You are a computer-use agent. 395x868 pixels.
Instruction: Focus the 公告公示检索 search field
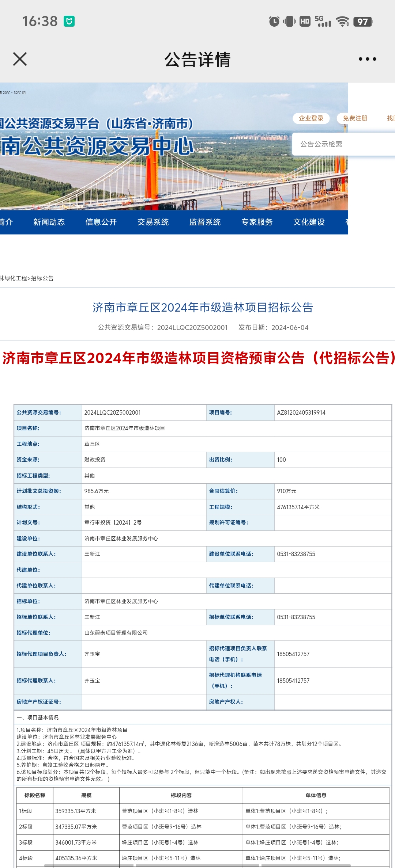343,144
